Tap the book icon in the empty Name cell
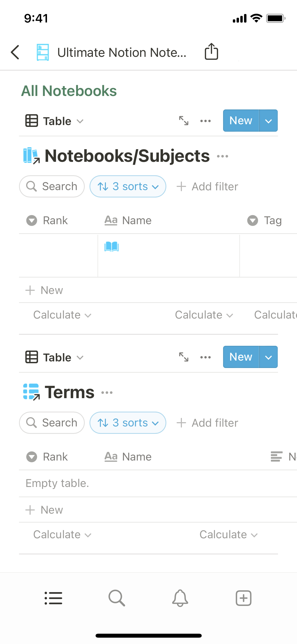 click(112, 247)
